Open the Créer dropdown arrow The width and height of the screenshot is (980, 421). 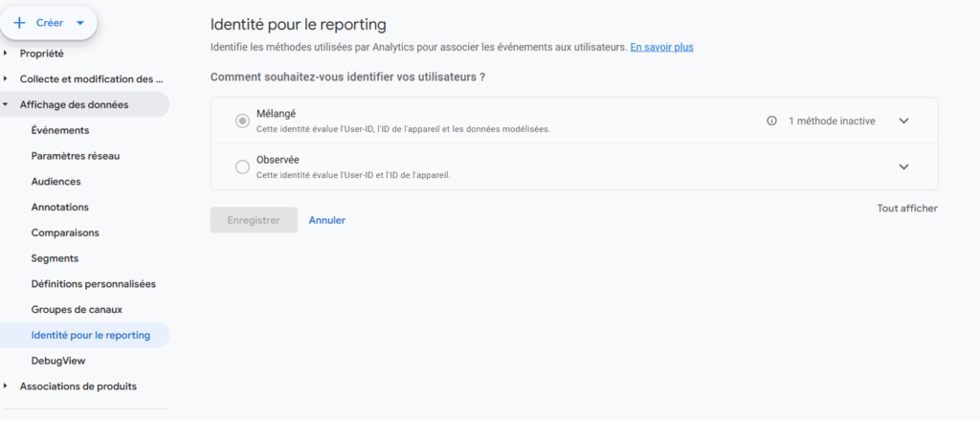(x=80, y=22)
